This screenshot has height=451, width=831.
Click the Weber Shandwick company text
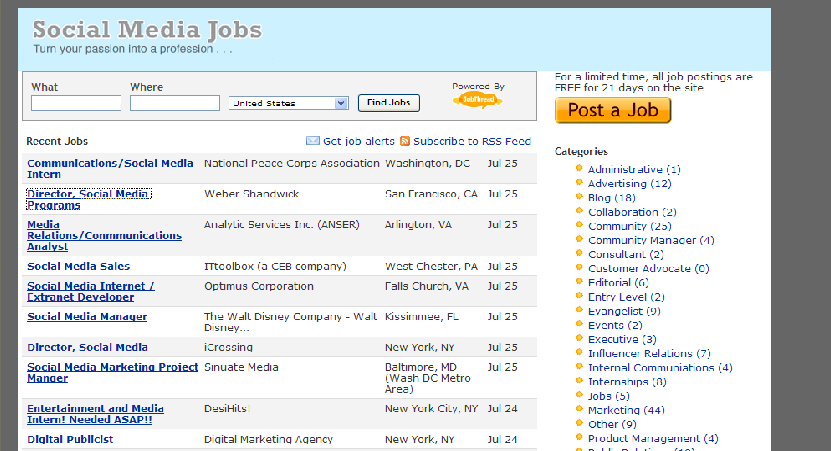[251, 194]
